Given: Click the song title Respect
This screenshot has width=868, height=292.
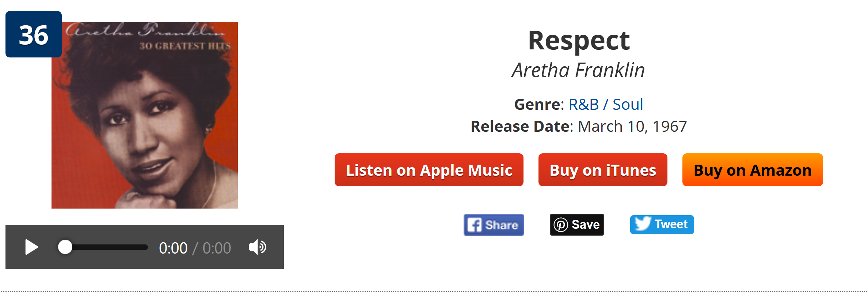Looking at the screenshot, I should pos(579,41).
